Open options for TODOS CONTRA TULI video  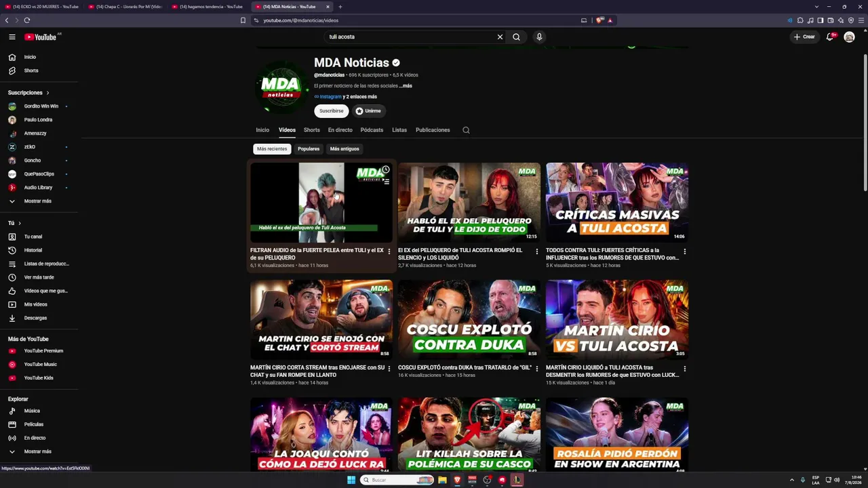(685, 251)
